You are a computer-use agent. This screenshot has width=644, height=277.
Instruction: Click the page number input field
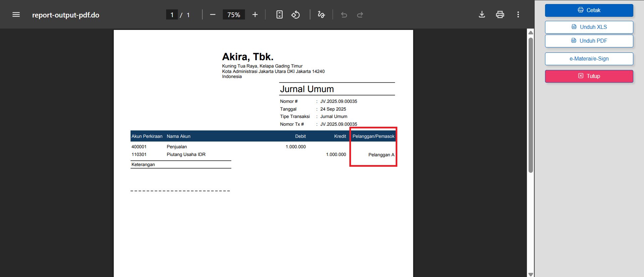point(172,15)
